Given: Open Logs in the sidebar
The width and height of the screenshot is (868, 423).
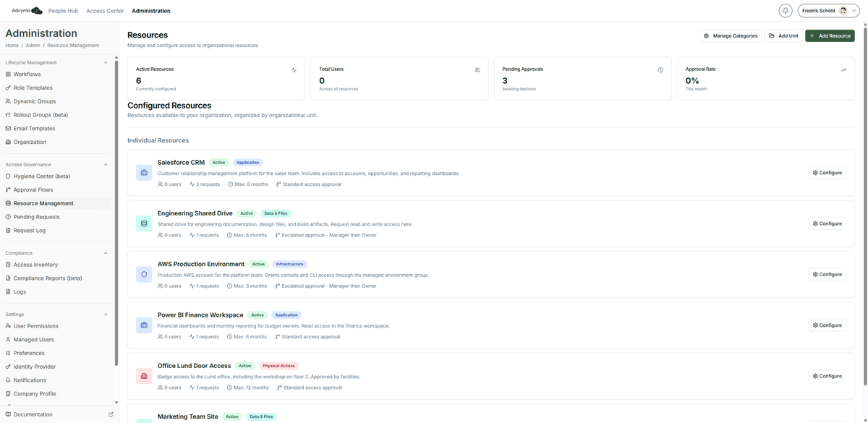Looking at the screenshot, I should click(58, 292).
